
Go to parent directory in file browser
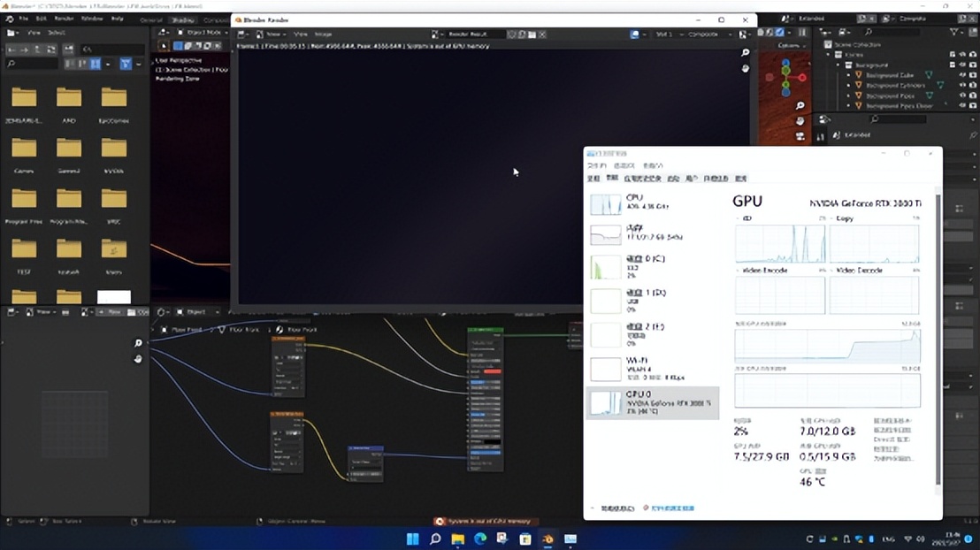tap(38, 49)
